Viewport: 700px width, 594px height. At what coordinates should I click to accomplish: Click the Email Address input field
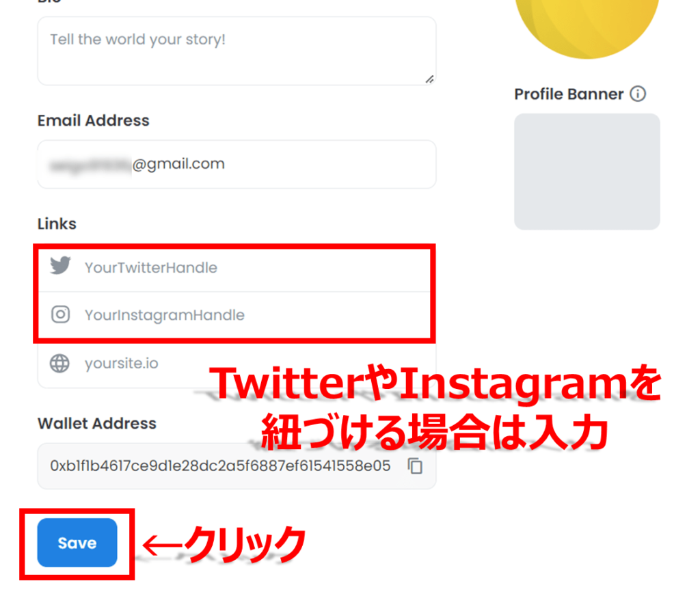(237, 164)
